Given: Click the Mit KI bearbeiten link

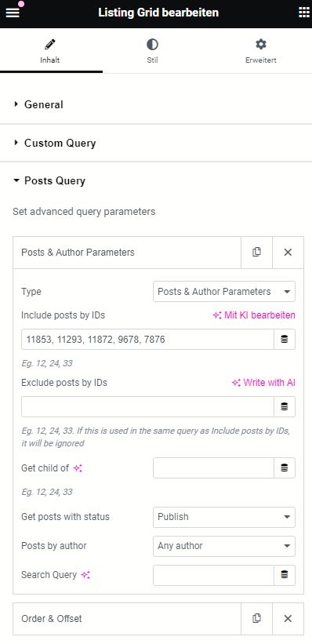Looking at the screenshot, I should tap(254, 315).
